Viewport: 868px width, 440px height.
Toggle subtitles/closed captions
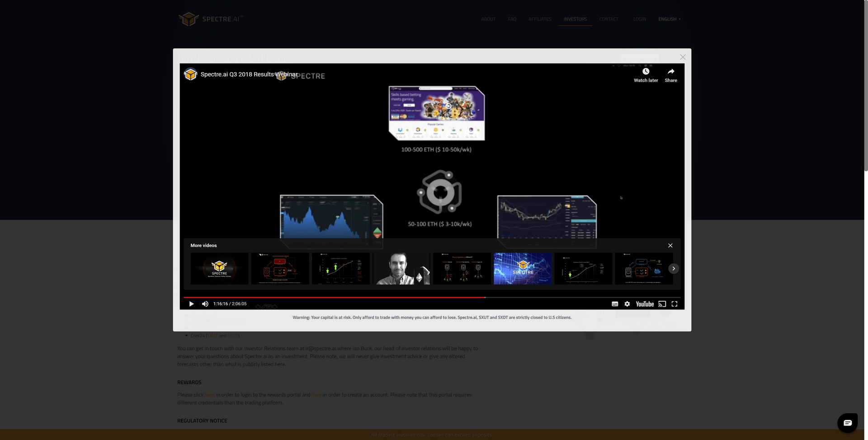pos(615,304)
